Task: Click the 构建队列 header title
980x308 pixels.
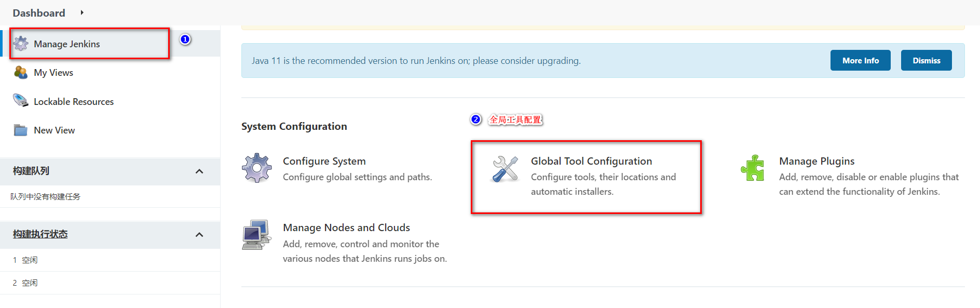Action: click(31, 171)
